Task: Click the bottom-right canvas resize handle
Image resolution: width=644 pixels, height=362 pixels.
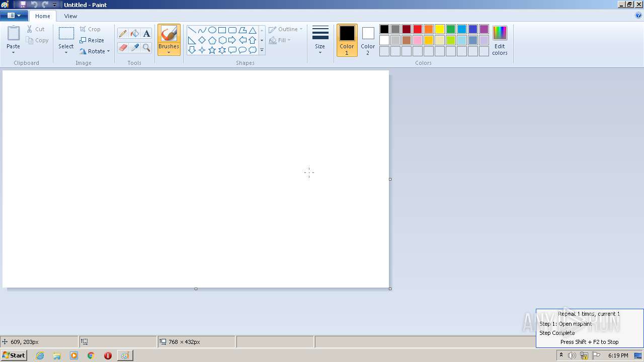Action: click(x=390, y=289)
